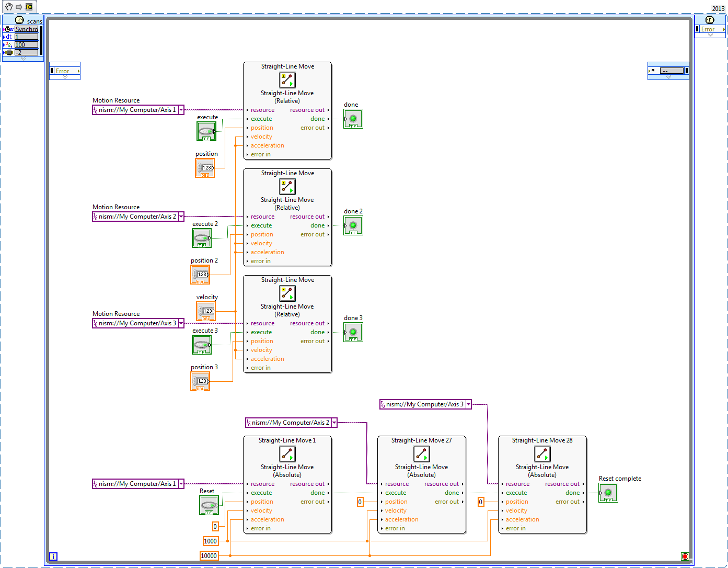Click the vertical bar slider in the timed loop node
This screenshot has height=568, width=728.
coord(40,41)
